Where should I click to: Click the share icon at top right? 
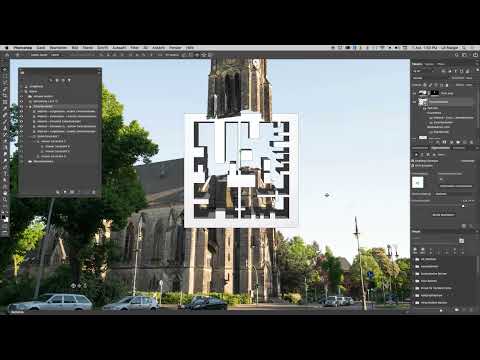475,55
